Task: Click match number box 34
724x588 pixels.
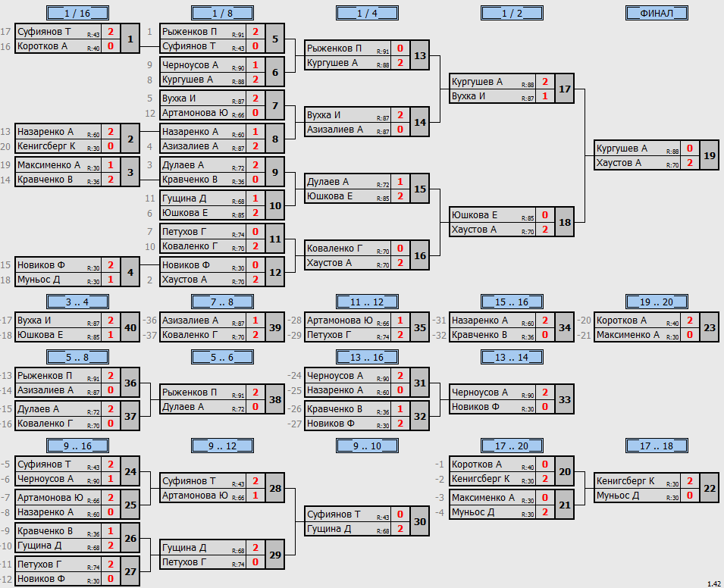Action: pos(565,327)
